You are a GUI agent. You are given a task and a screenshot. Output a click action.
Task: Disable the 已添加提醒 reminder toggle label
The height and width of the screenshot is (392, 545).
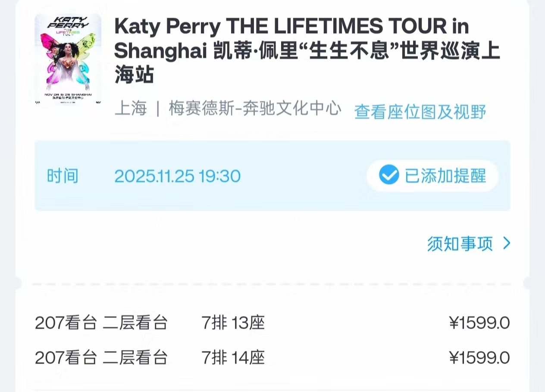(x=445, y=176)
